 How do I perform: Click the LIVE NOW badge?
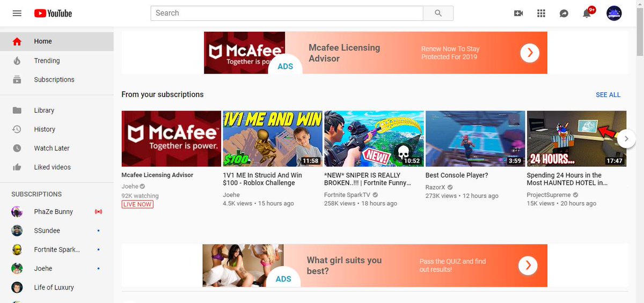tap(137, 204)
